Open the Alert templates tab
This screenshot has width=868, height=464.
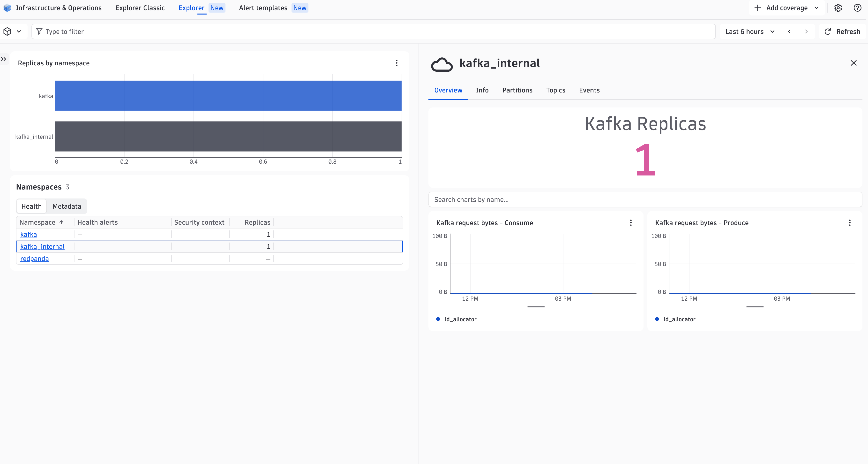tap(263, 8)
